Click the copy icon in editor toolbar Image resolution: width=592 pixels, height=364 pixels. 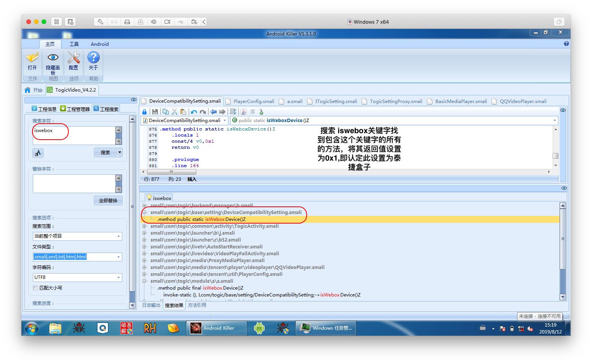click(x=165, y=112)
